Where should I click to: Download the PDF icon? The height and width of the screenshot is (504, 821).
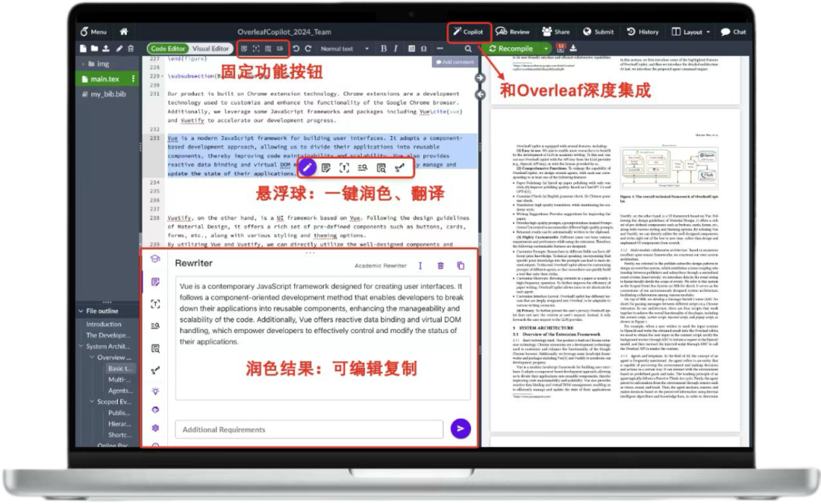coord(573,48)
